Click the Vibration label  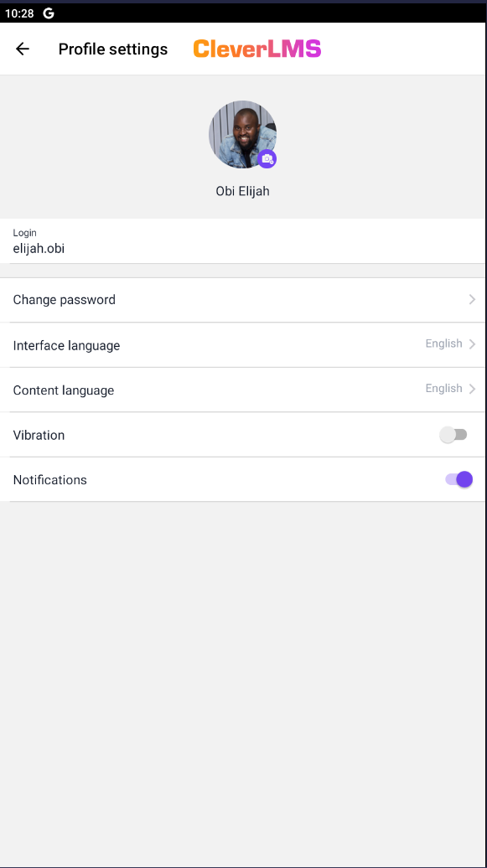(x=39, y=435)
